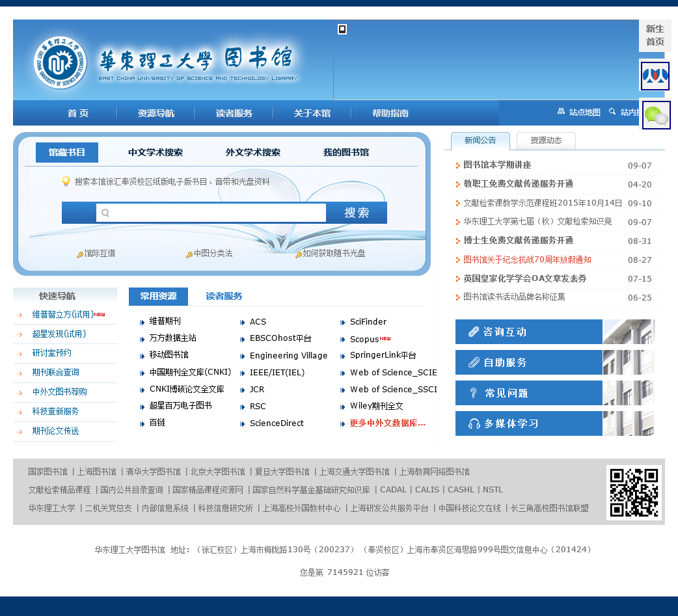This screenshot has width=678, height=616.
Task: Click the magnifier icon inside search box
Action: pyautogui.click(x=105, y=213)
